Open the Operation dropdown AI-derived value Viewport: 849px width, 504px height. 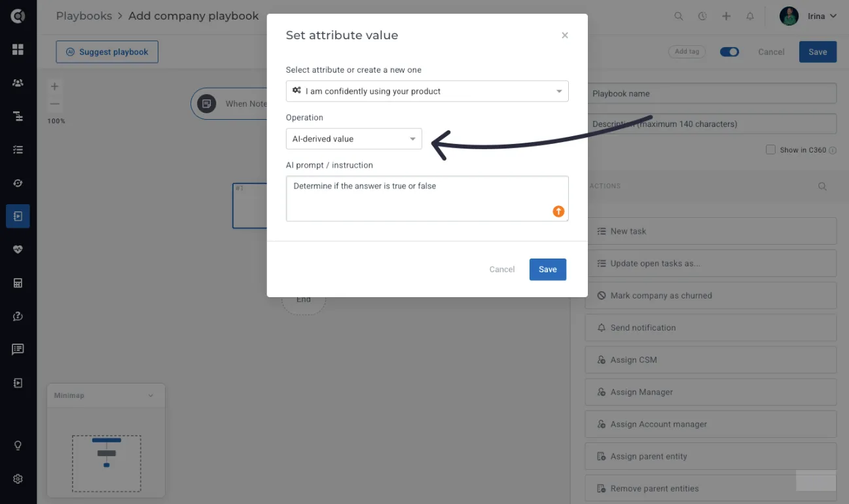point(354,139)
